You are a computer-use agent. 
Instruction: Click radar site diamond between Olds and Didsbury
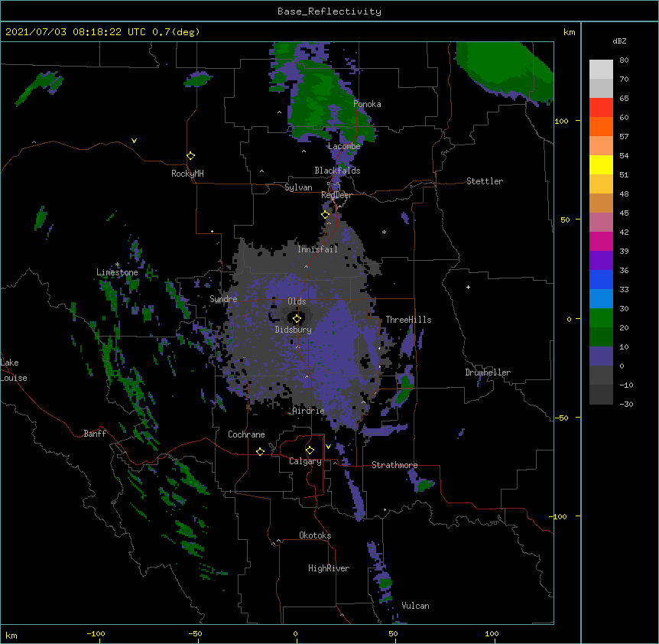point(297,318)
